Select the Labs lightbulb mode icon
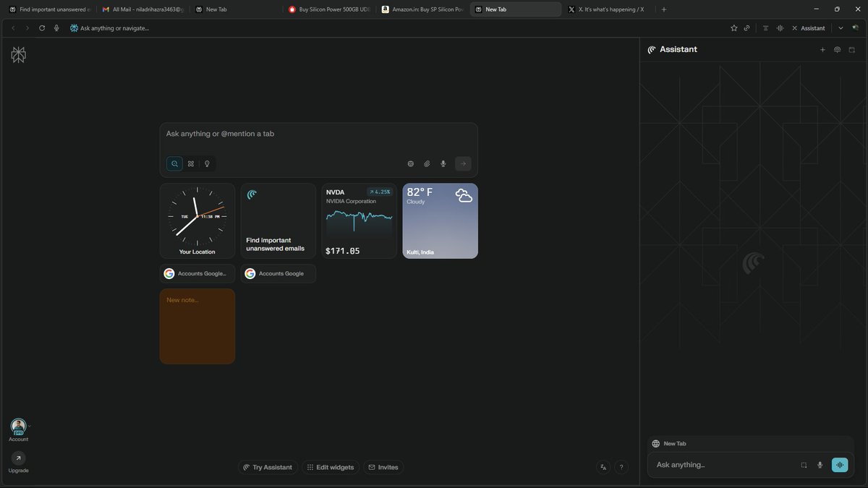Image resolution: width=868 pixels, height=488 pixels. coord(207,164)
